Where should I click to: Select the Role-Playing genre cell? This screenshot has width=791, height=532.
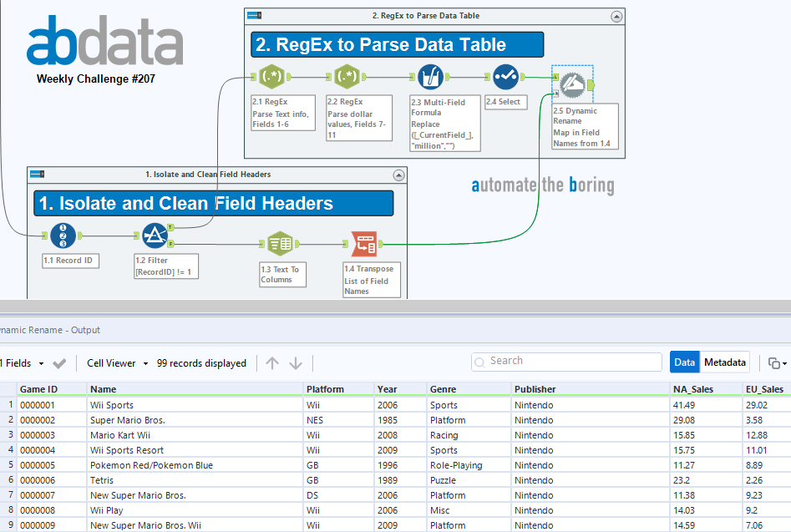[469, 465]
